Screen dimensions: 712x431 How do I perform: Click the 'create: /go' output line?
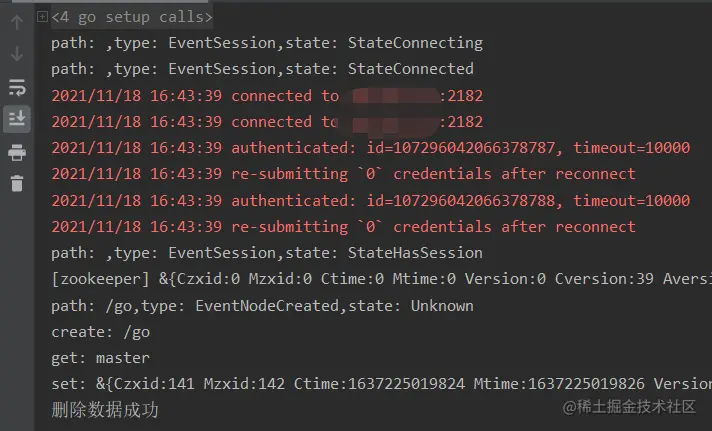coord(100,332)
